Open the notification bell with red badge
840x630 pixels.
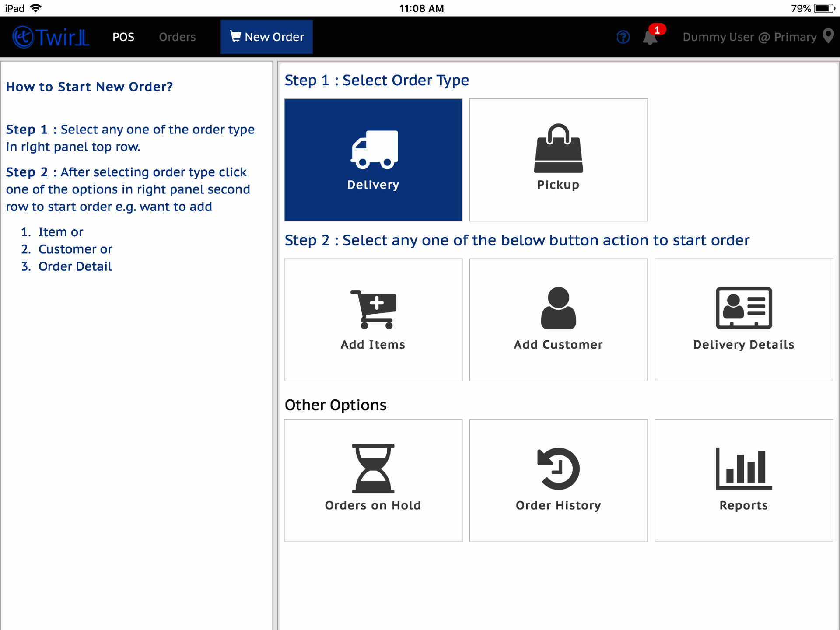click(x=651, y=37)
